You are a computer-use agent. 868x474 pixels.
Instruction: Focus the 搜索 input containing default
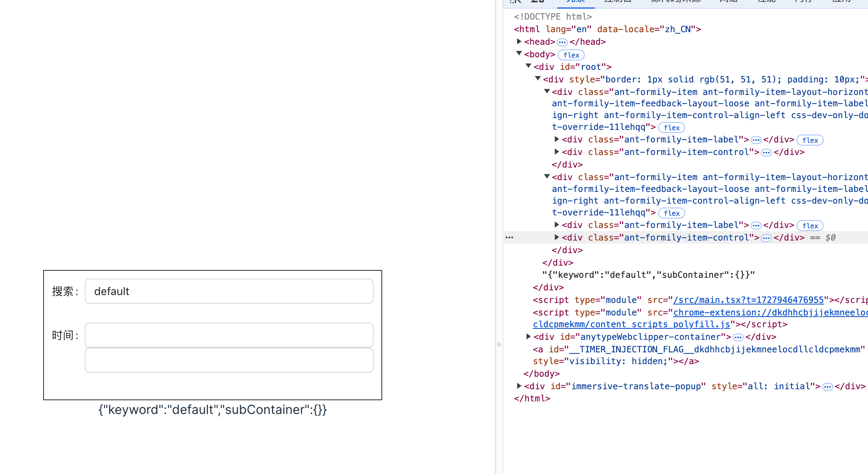tap(229, 291)
